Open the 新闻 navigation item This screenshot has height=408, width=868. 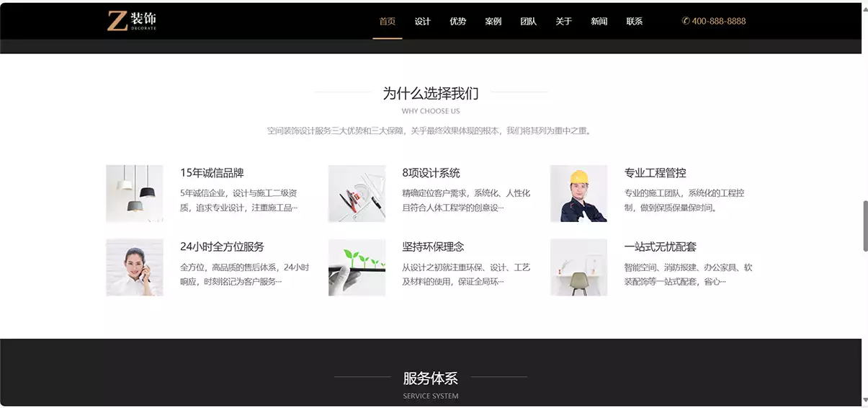point(599,22)
